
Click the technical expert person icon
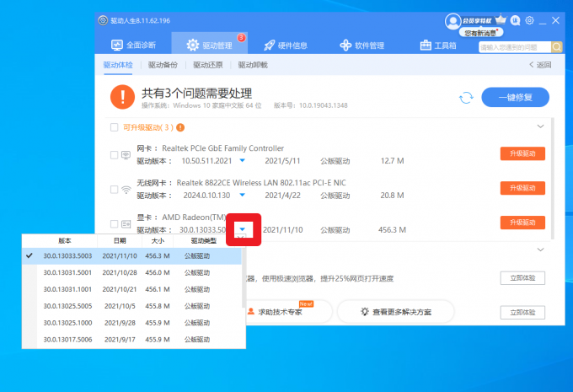click(251, 312)
